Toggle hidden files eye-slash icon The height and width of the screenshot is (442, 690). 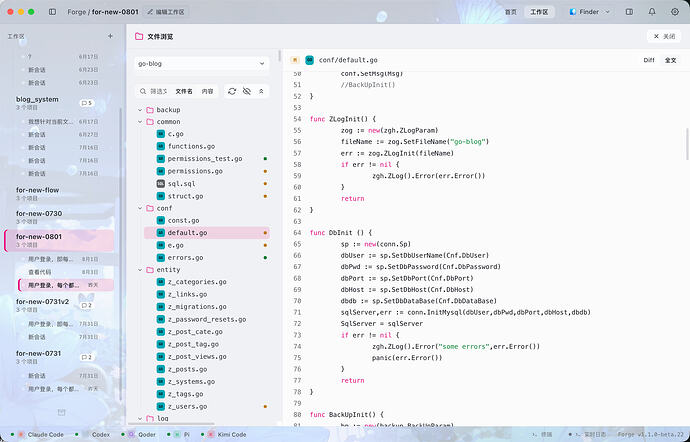[x=247, y=91]
